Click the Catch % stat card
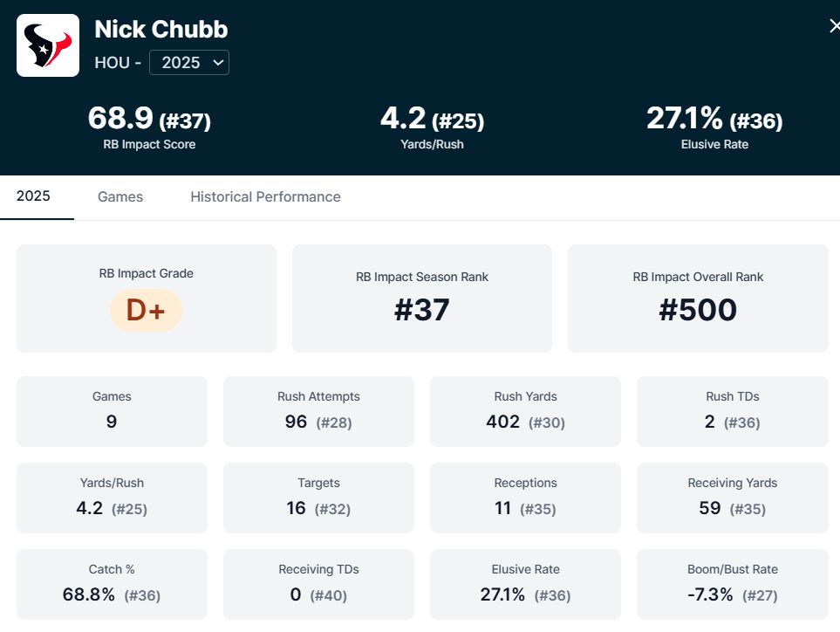The width and height of the screenshot is (840, 632). point(112,584)
